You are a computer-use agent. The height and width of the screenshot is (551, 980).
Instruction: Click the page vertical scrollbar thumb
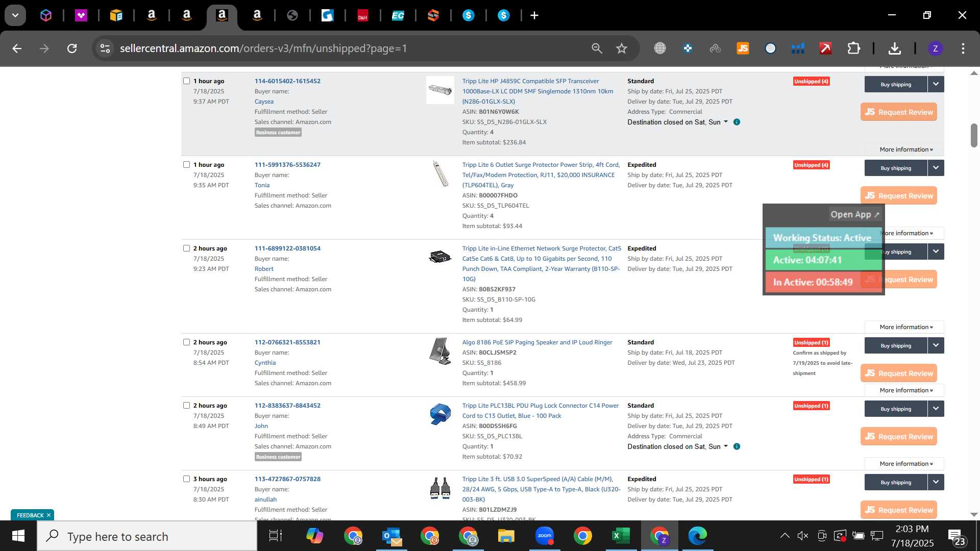tap(974, 135)
